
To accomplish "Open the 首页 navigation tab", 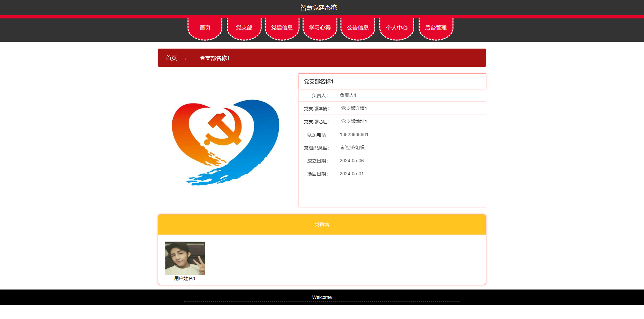I will (x=205, y=28).
